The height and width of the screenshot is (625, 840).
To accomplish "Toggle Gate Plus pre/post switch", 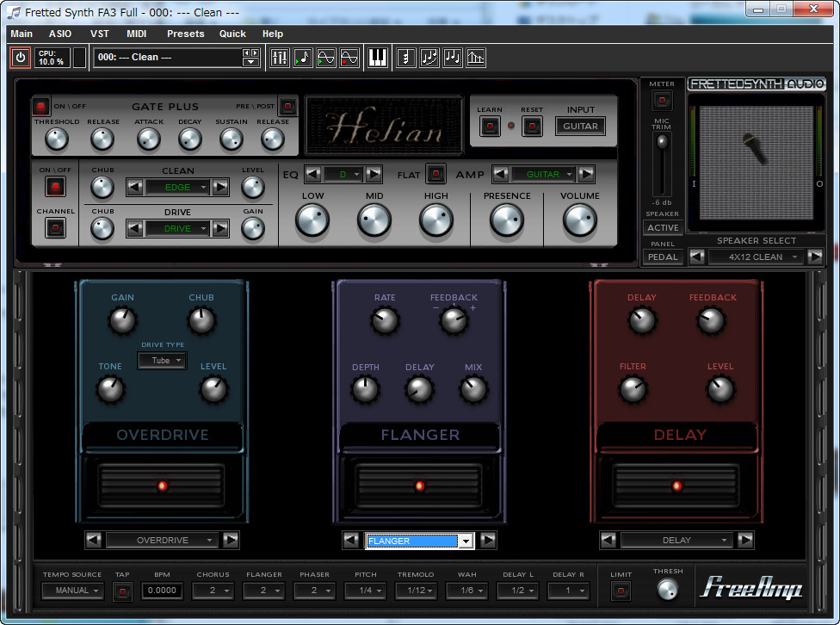I will 287,106.
